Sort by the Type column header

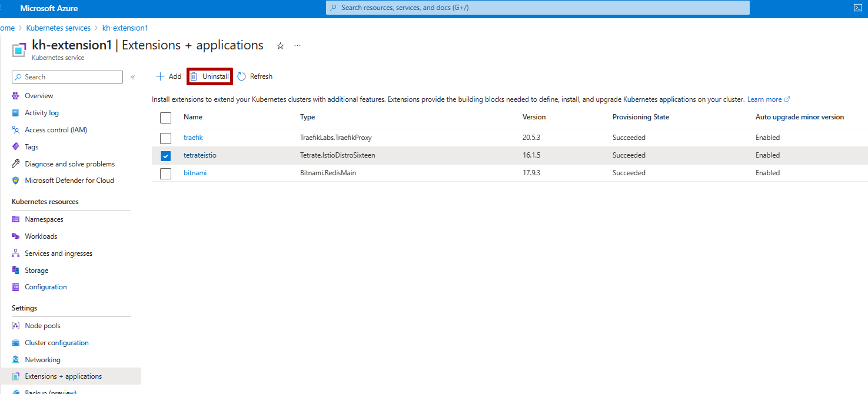[x=308, y=117]
